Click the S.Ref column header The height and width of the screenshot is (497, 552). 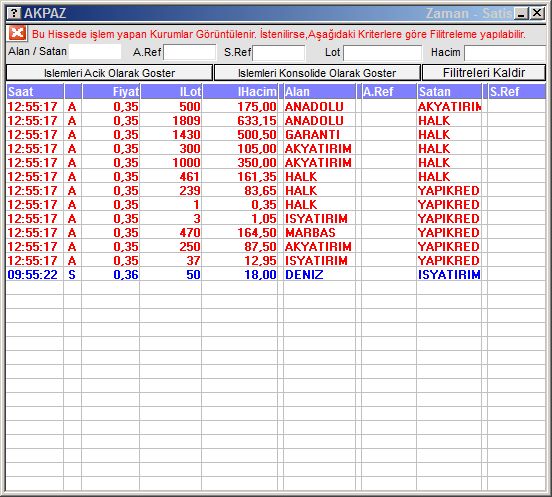click(x=517, y=92)
